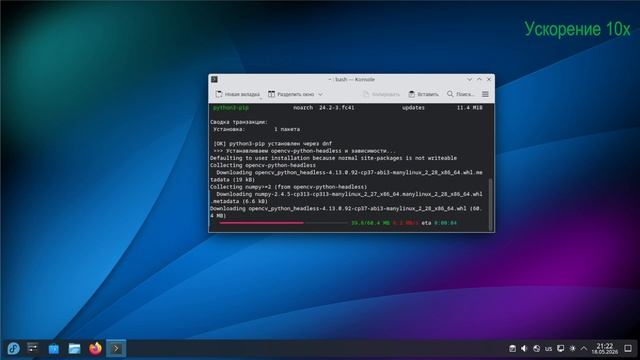The width and height of the screenshot is (640, 360).
Task: Open the display configuration tray icon
Action: [x=560, y=349]
